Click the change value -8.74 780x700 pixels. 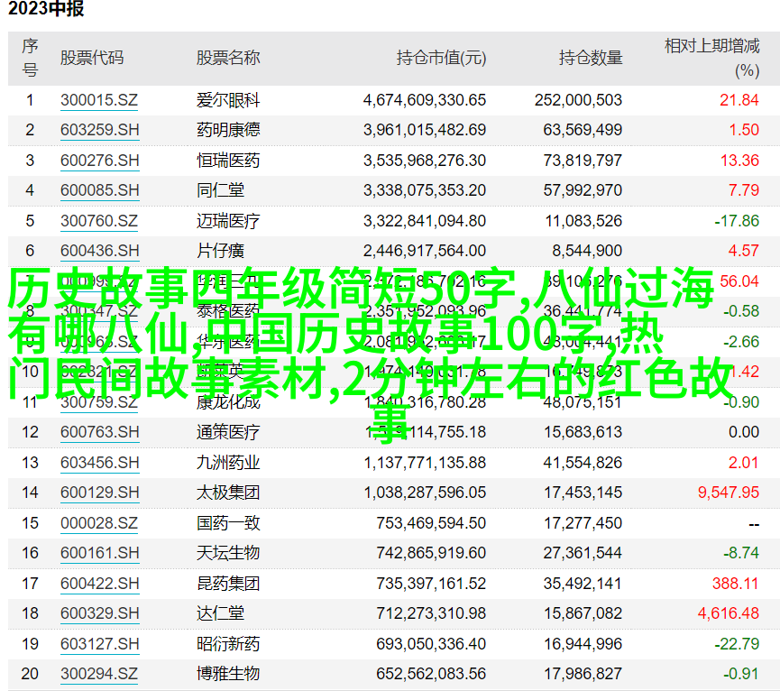tap(741, 553)
